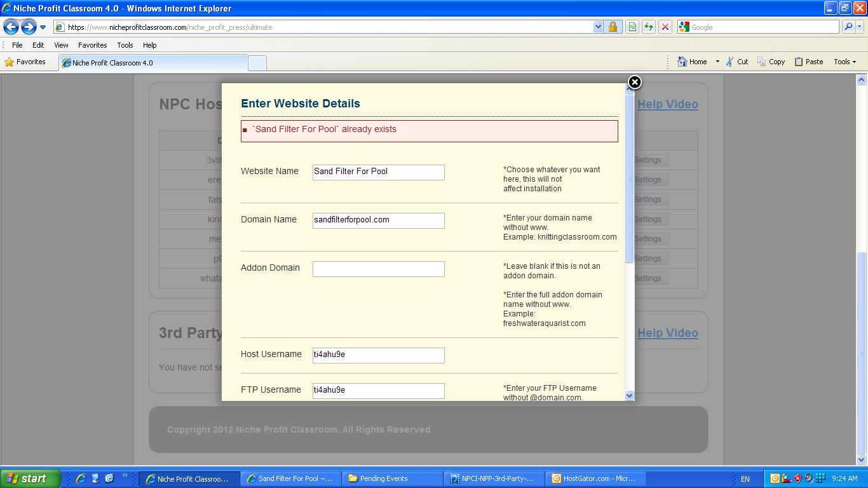Open the 3rd Party Help Video link
This screenshot has width=868, height=488.
click(x=667, y=333)
